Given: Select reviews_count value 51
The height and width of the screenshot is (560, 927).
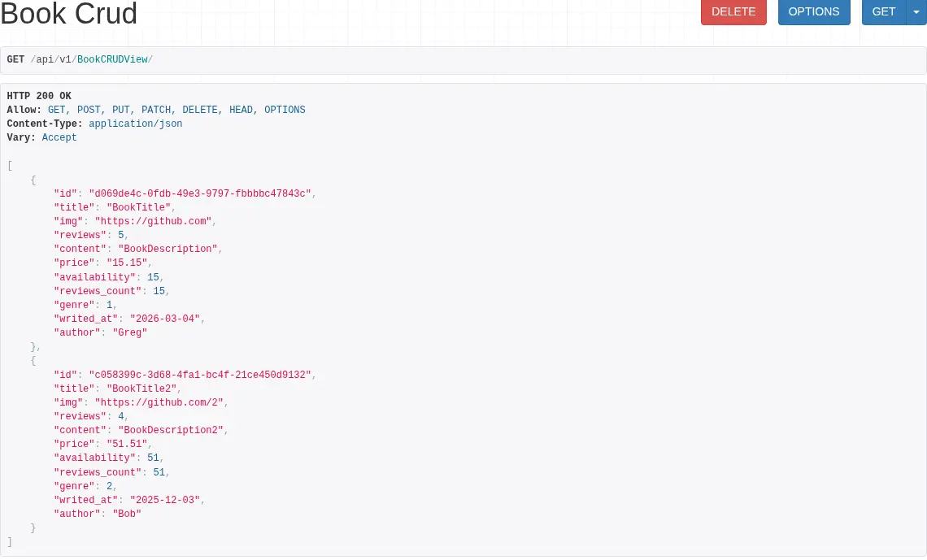Looking at the screenshot, I should [x=159, y=472].
